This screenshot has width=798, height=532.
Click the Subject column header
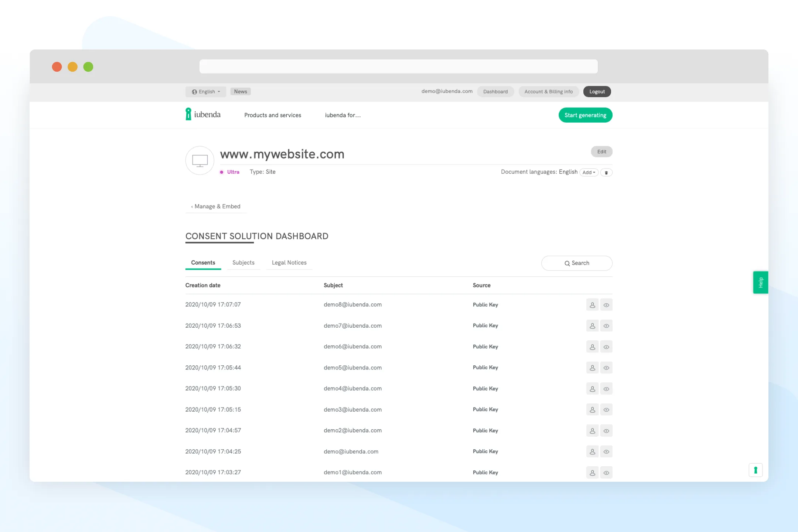[333, 285]
